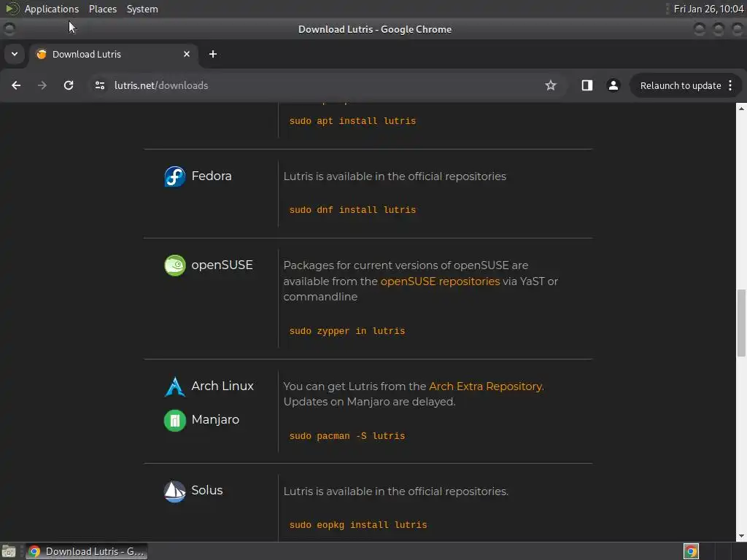The width and height of the screenshot is (747, 560).
Task: Open the System menu in top panel
Action: (x=142, y=9)
